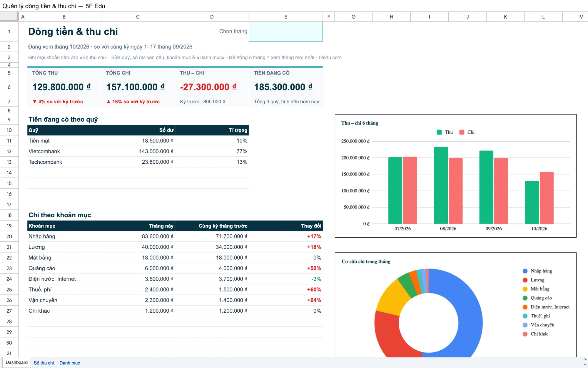The width and height of the screenshot is (588, 368).
Task: Open the Dashboard sheet tab
Action: pyautogui.click(x=16, y=362)
